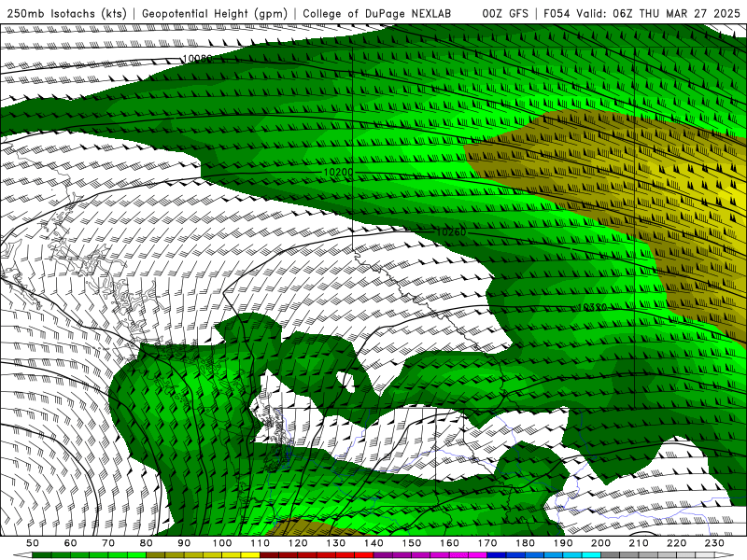This screenshot has width=747, height=560.
Task: Click the 180 kts legend value
Action: tap(526, 543)
